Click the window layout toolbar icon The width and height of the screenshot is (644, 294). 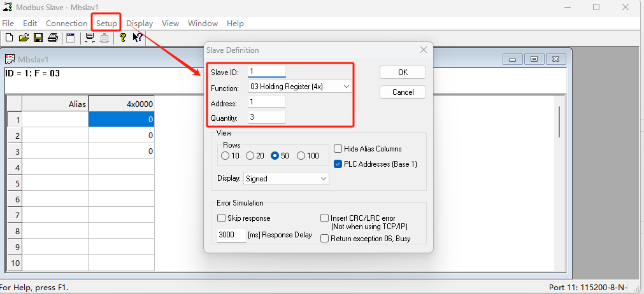(x=71, y=38)
